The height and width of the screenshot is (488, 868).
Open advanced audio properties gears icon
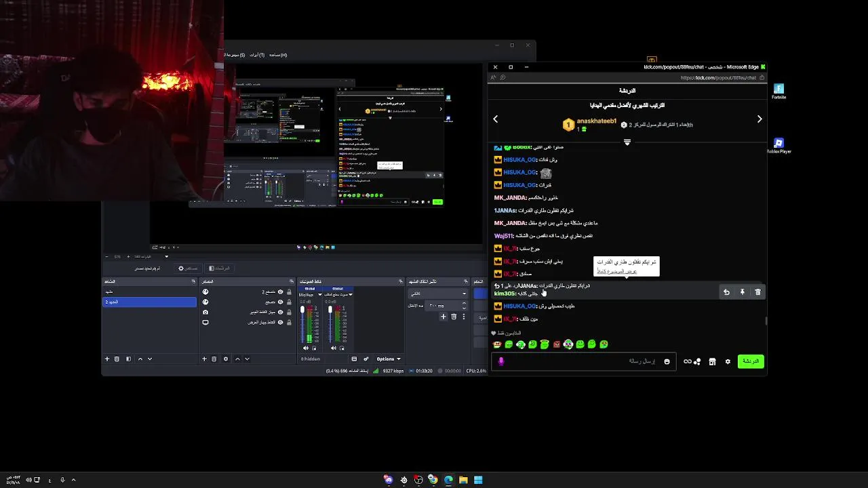tap(366, 359)
